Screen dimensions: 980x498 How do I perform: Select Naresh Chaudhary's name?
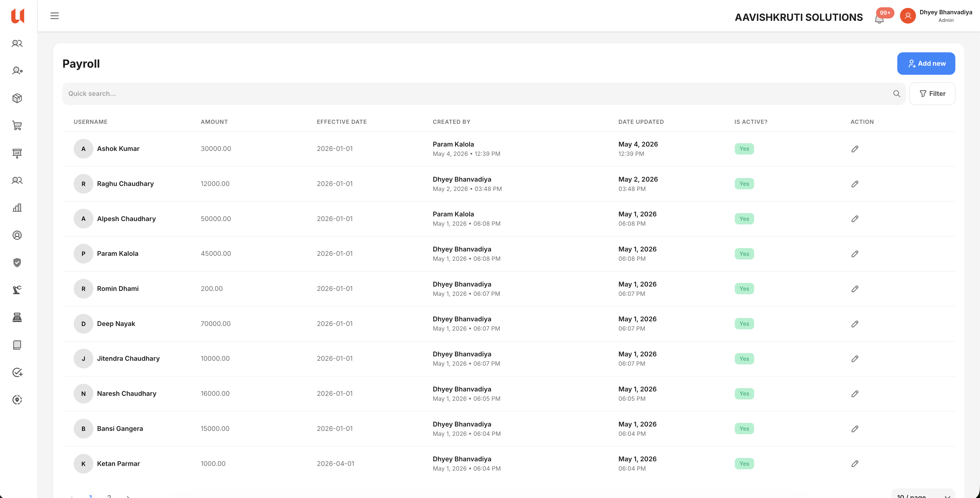click(126, 394)
